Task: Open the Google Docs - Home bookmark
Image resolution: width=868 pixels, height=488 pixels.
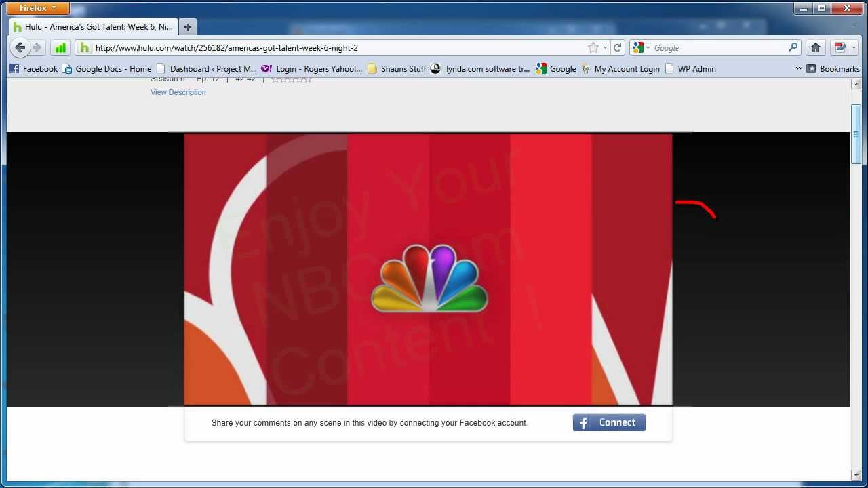Action: [x=107, y=68]
